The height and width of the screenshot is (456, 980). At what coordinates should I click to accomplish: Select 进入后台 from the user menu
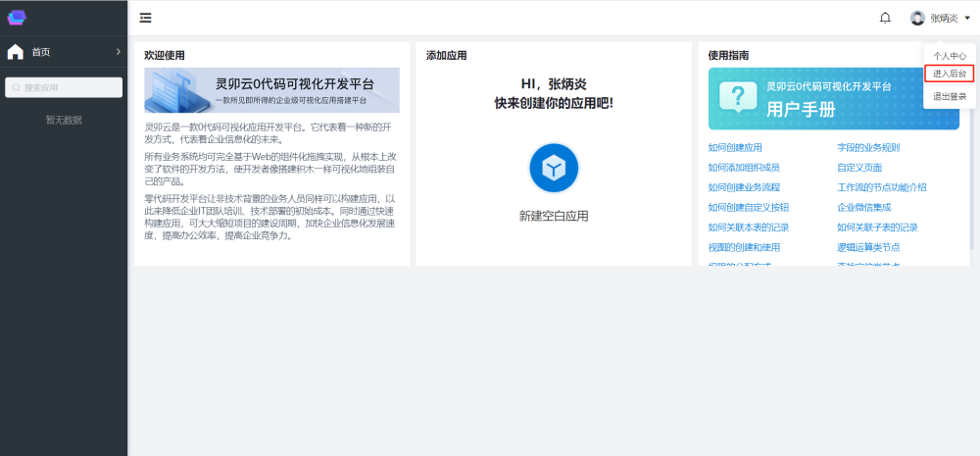pos(949,74)
